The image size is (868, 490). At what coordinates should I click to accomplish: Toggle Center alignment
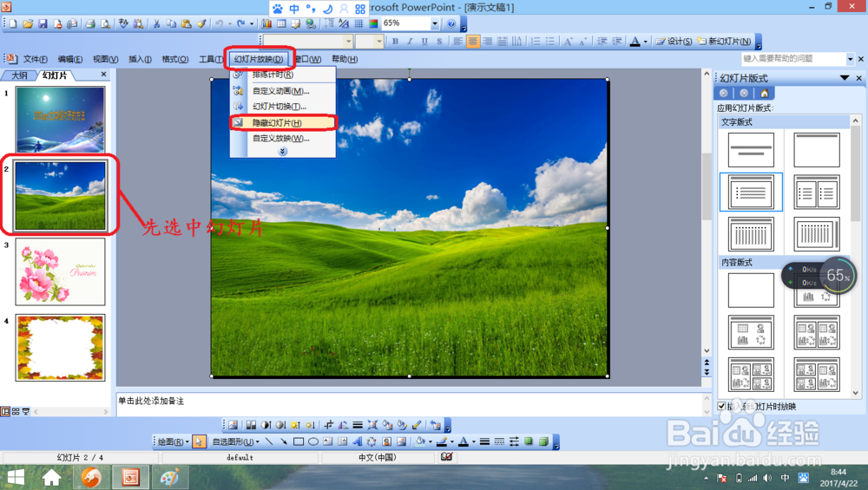pos(473,41)
